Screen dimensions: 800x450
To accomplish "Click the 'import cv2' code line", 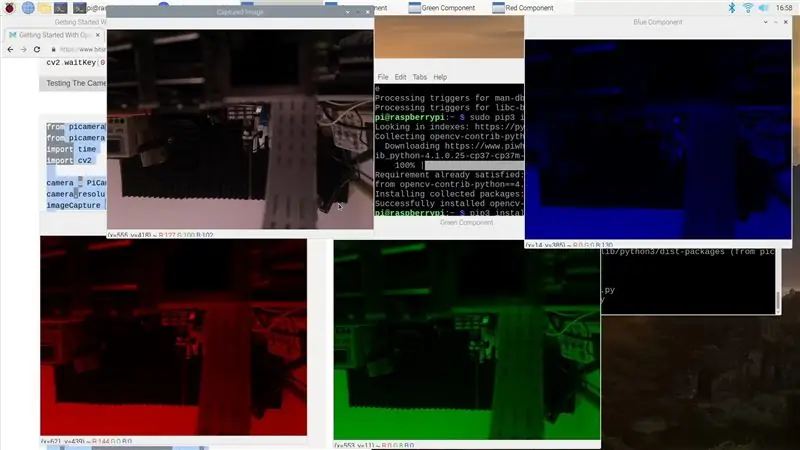I will click(69, 160).
